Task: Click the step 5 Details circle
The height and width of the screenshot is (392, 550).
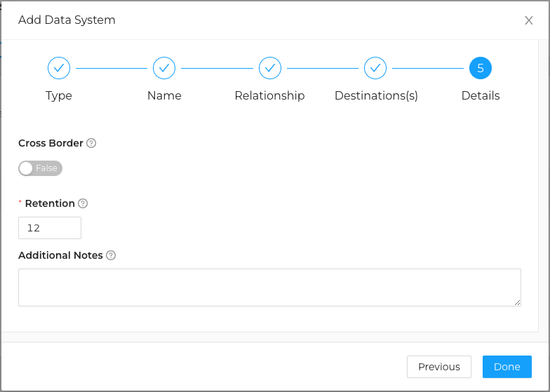Action: tap(481, 68)
